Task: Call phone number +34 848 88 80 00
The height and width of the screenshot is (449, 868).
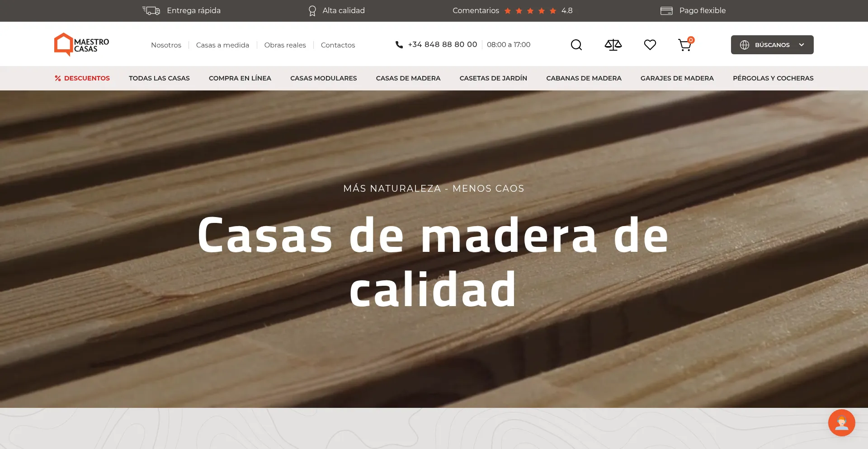Action: click(x=442, y=44)
